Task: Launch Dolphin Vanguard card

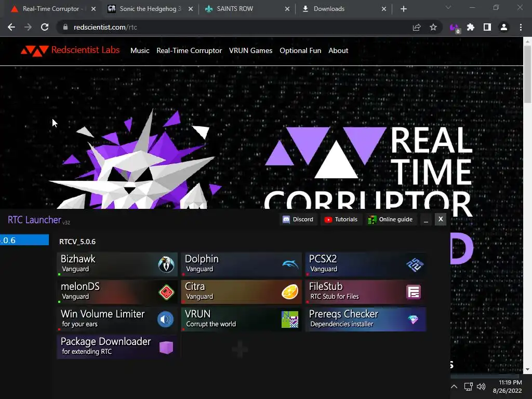Action: pos(241,264)
